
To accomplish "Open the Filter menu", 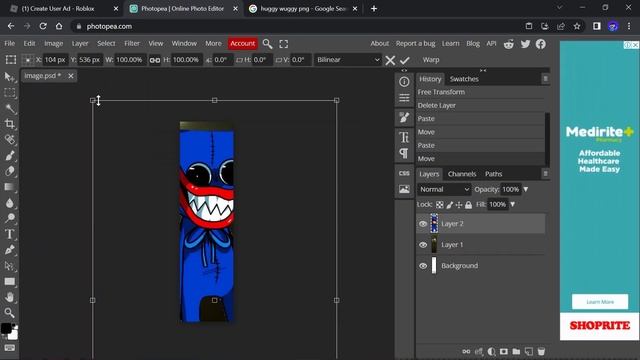I will click(132, 43).
